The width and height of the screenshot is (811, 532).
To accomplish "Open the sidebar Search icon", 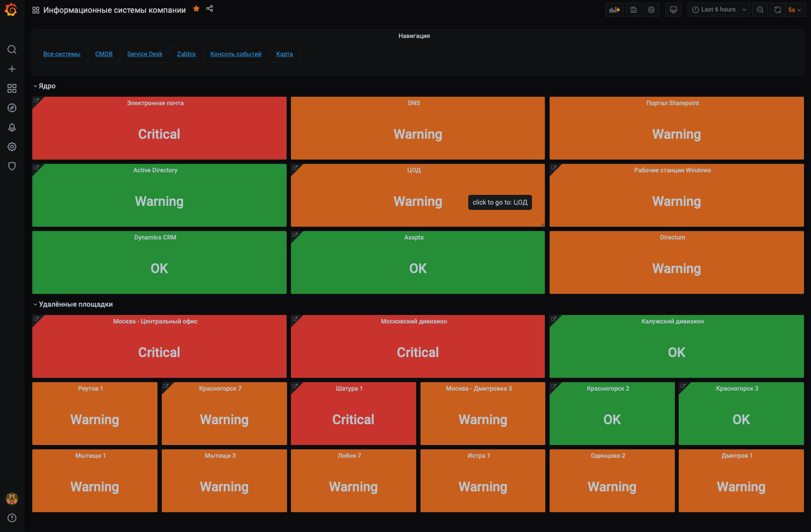I will click(12, 49).
